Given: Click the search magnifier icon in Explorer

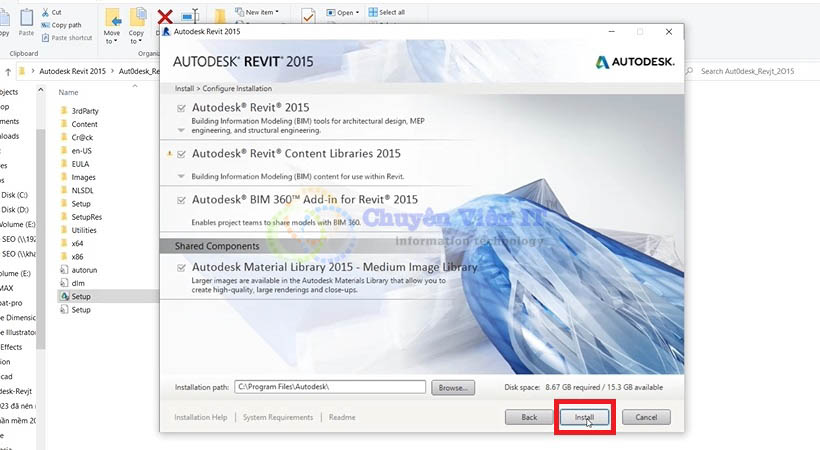Looking at the screenshot, I should pyautogui.click(x=689, y=71).
